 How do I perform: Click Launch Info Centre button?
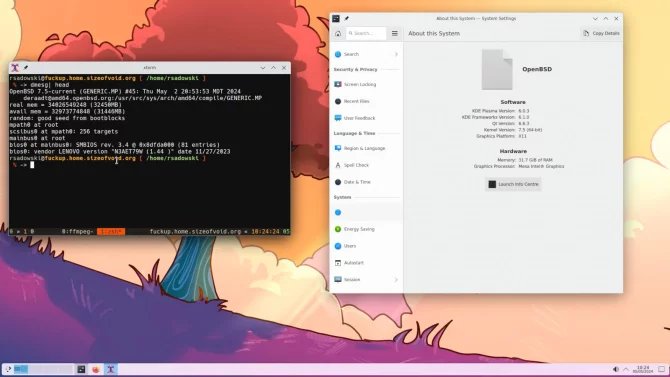(513, 184)
